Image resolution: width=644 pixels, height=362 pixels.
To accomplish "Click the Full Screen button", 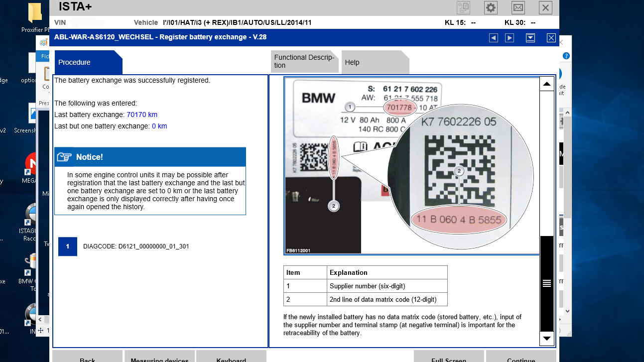I will coord(449,356).
